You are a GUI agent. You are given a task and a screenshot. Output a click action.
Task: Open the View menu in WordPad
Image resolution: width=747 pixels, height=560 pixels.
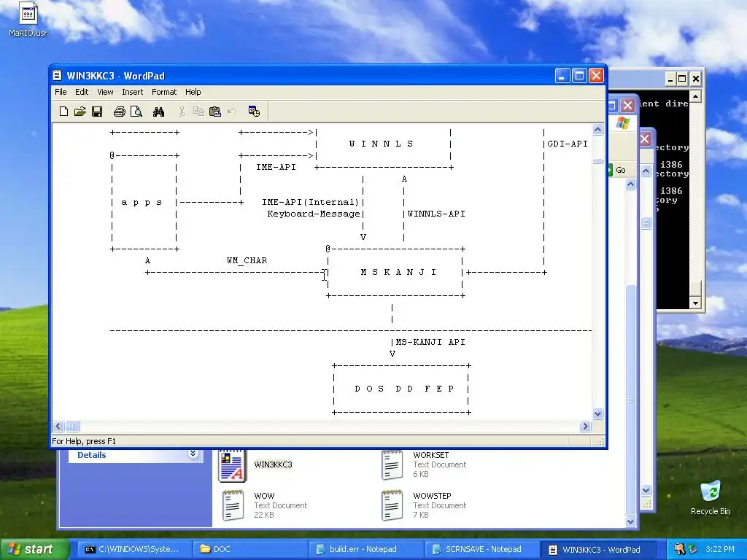(x=105, y=92)
